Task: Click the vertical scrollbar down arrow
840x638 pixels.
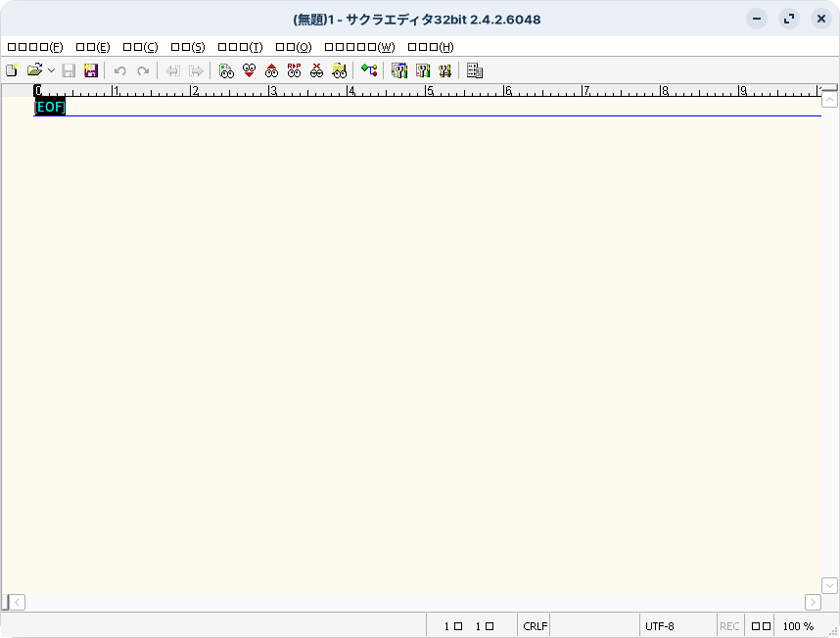Action: coord(829,585)
